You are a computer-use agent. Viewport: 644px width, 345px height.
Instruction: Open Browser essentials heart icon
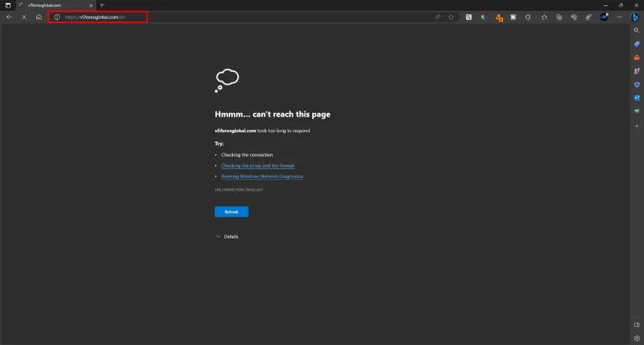574,17
